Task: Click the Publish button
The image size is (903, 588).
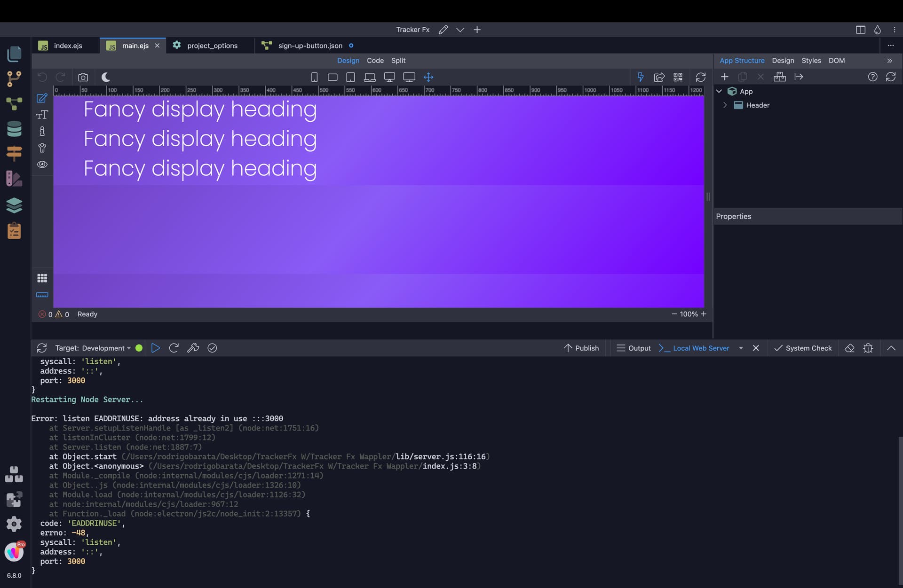Action: click(x=581, y=348)
